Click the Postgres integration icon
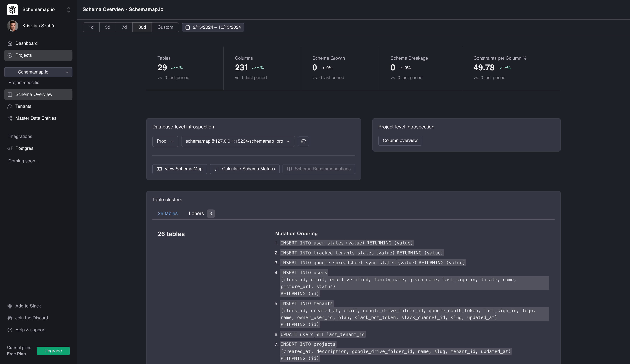Image resolution: width=630 pixels, height=364 pixels. [x=10, y=148]
